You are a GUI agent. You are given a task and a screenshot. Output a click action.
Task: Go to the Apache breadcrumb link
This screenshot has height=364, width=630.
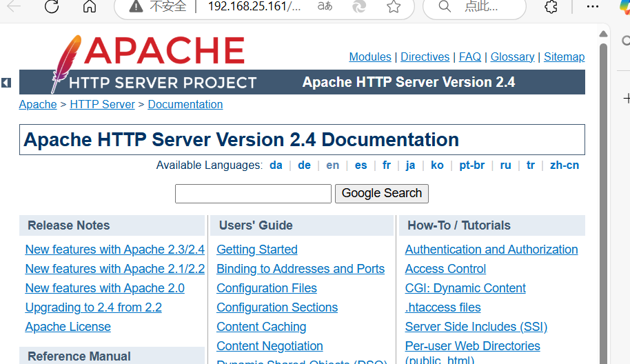click(38, 105)
